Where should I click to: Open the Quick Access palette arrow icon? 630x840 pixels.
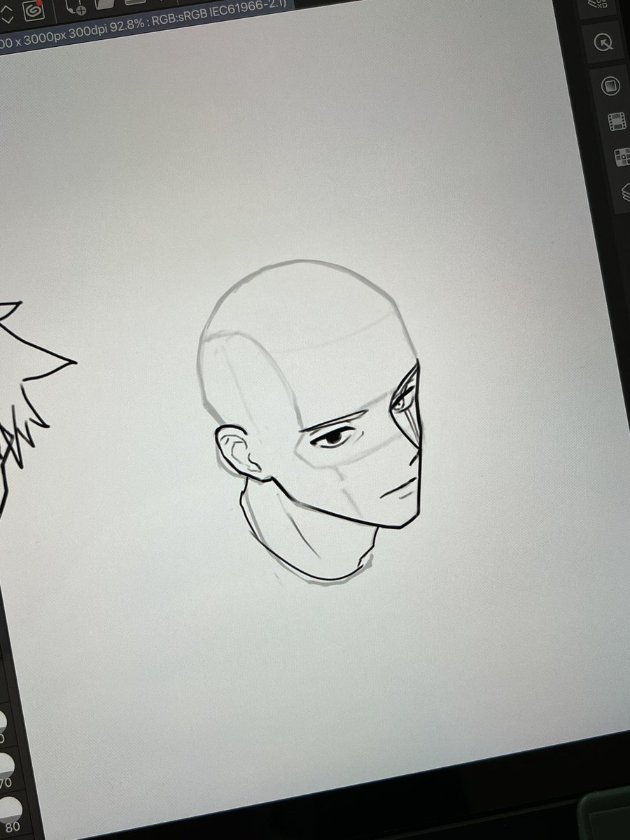(x=604, y=42)
